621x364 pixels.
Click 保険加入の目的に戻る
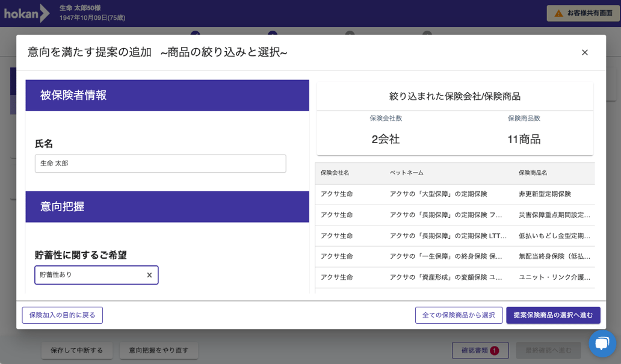click(61, 315)
